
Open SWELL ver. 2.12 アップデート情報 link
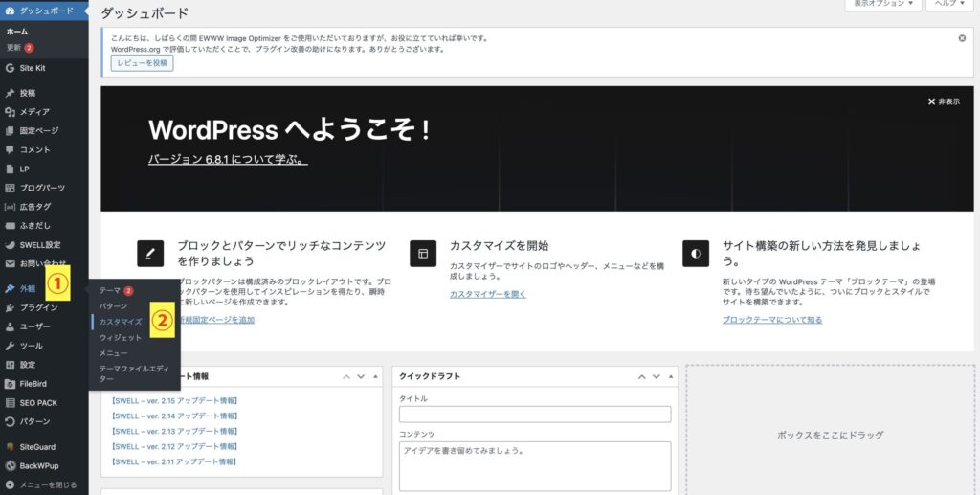pyautogui.click(x=174, y=446)
